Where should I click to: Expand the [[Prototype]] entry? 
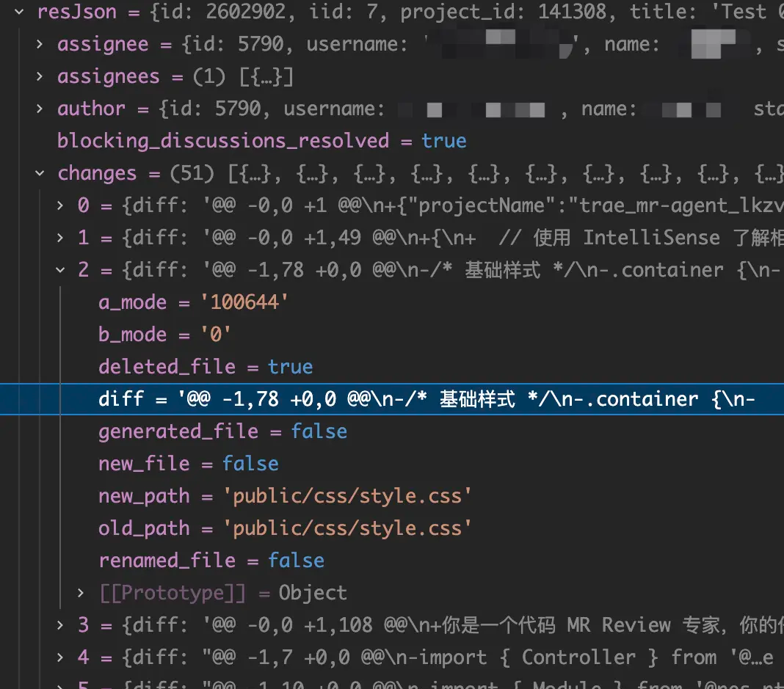point(81,593)
